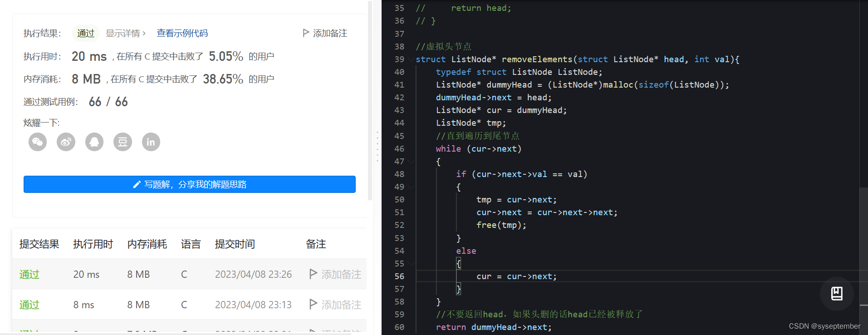Collapse code fold arrow at line 49
The height and width of the screenshot is (335, 868).
click(411, 187)
